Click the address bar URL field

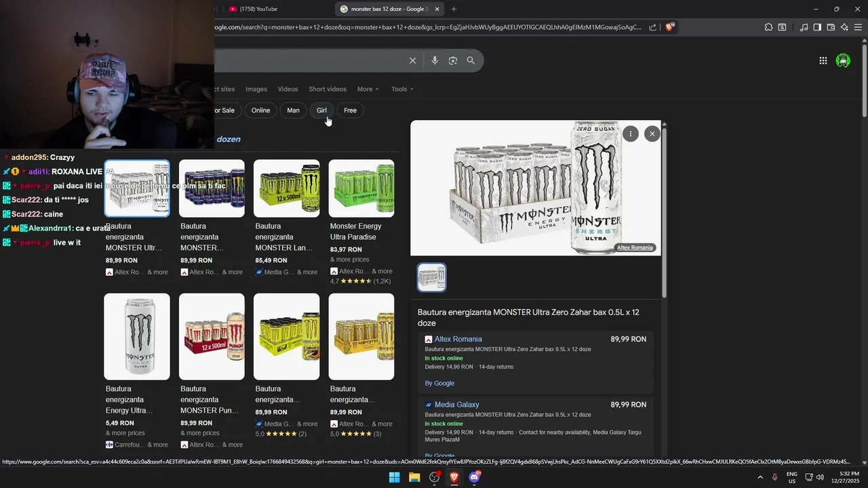[427, 27]
